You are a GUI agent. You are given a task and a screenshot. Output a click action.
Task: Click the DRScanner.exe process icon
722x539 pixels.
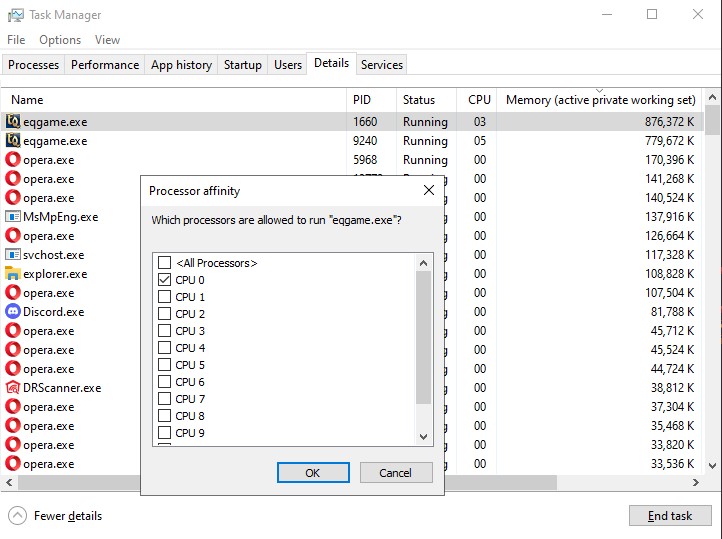click(x=13, y=388)
